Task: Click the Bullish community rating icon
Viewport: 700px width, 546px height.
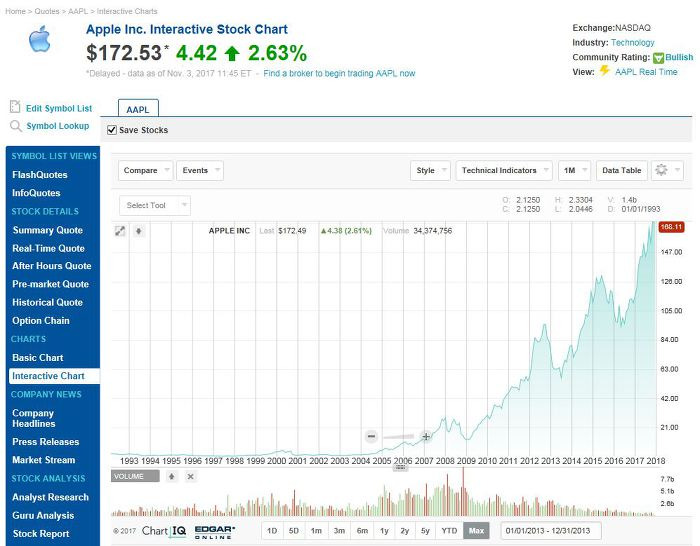Action: (x=658, y=58)
